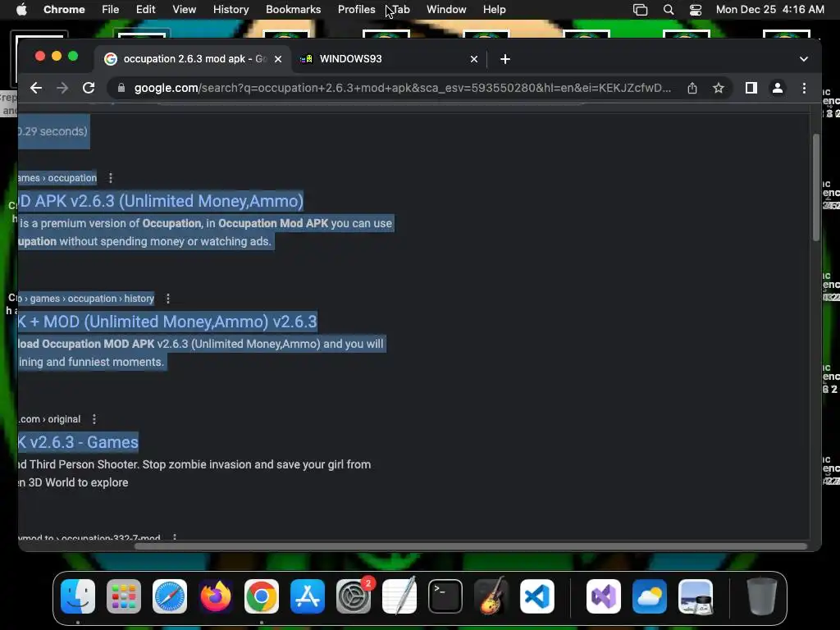Viewport: 840px width, 630px height.
Task: Click the Chrome forward arrow button
Action: tap(62, 88)
